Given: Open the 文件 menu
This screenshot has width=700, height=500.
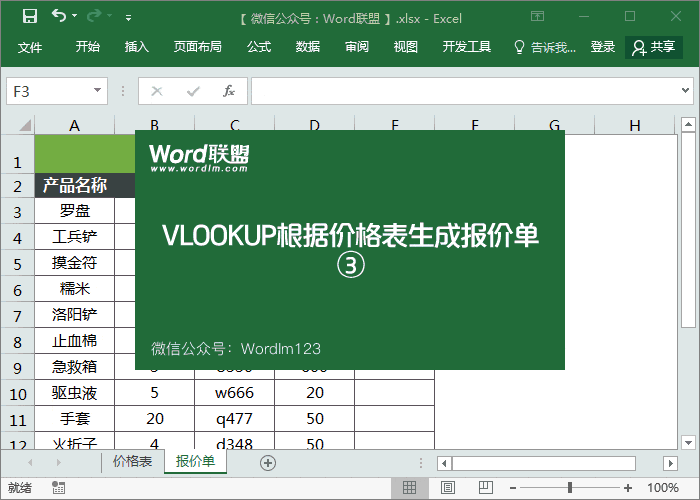Looking at the screenshot, I should click(30, 47).
